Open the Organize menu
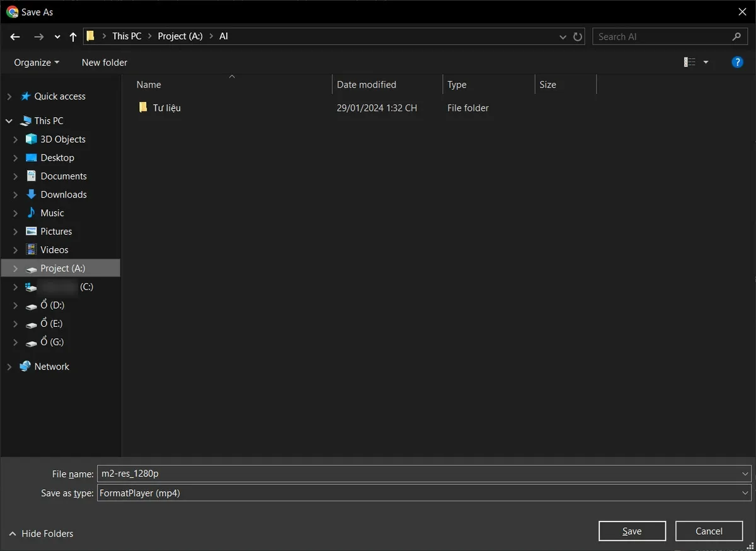 [37, 62]
